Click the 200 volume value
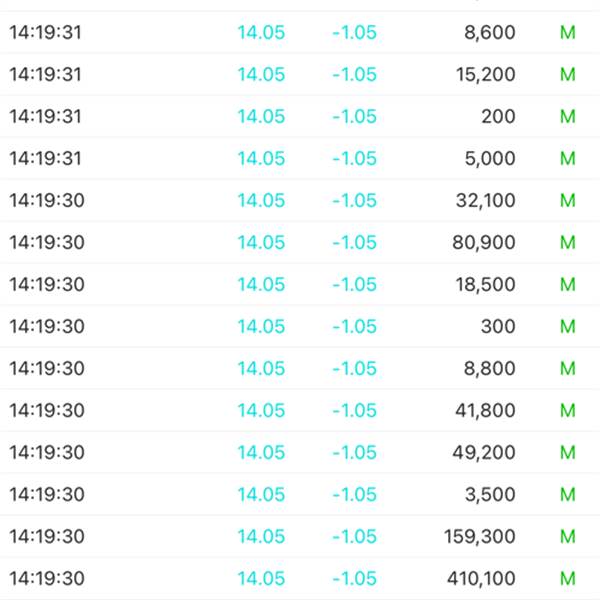 point(498,116)
